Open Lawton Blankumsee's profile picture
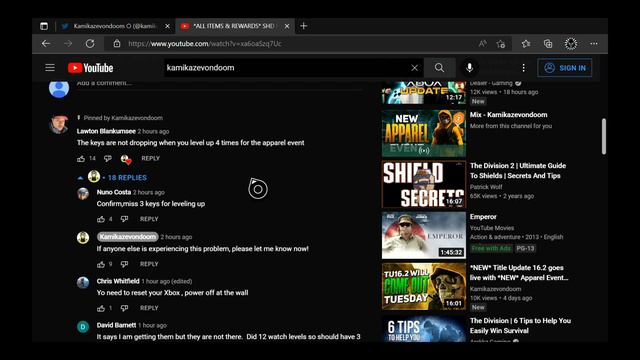Screen dimensions: 640x360 pos(59,124)
